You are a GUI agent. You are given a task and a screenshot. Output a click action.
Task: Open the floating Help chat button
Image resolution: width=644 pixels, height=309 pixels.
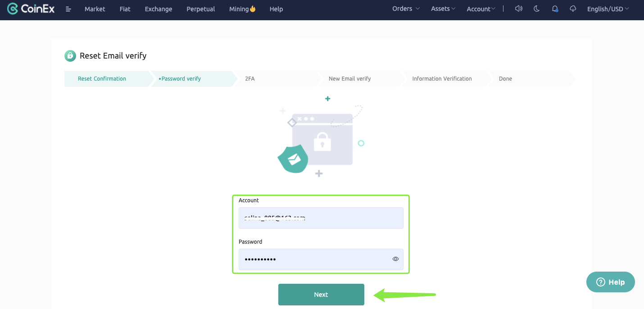coord(610,282)
